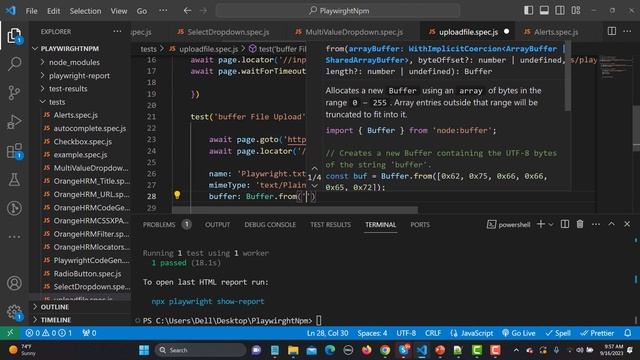Show overflow menu bar items ellipsis
Screen dimensions: 640x360
tap(163, 11)
